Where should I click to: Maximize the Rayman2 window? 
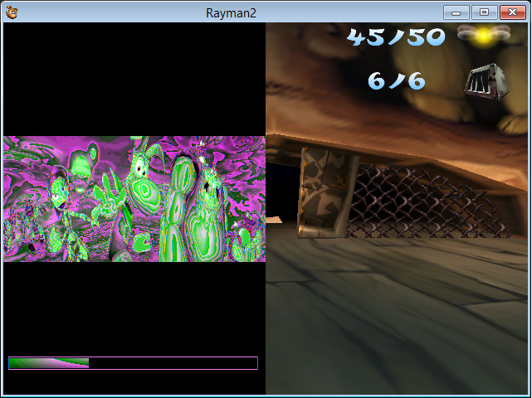pyautogui.click(x=484, y=12)
